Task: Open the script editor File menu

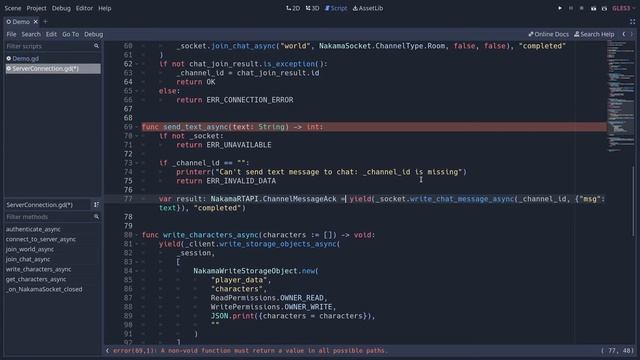Action: pyautogui.click(x=11, y=34)
